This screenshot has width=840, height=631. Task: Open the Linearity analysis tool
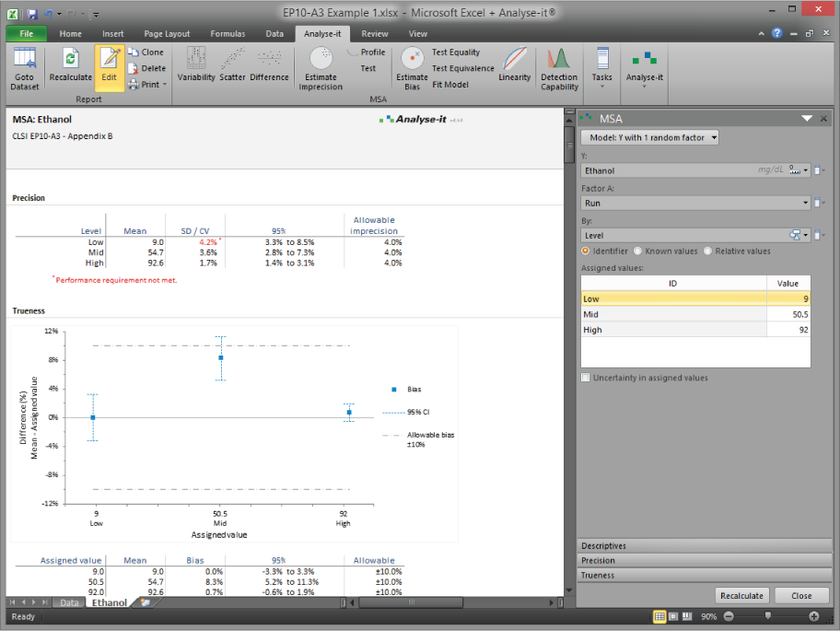coord(515,64)
